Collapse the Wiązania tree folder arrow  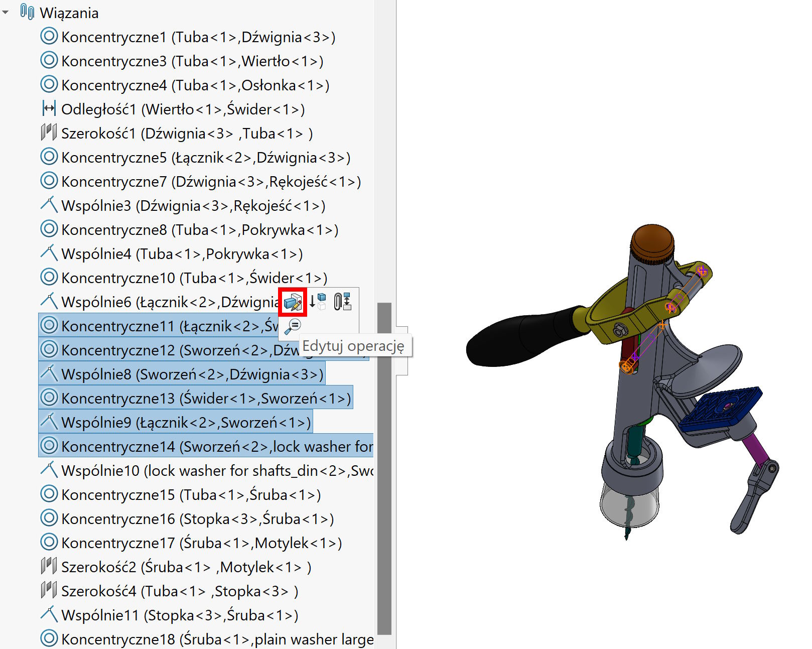point(6,13)
